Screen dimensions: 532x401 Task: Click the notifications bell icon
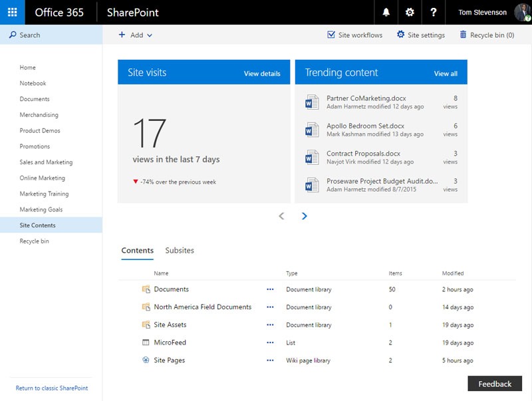386,12
